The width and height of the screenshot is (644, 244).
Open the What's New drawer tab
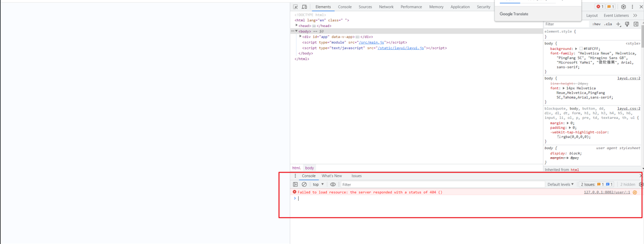point(331,176)
